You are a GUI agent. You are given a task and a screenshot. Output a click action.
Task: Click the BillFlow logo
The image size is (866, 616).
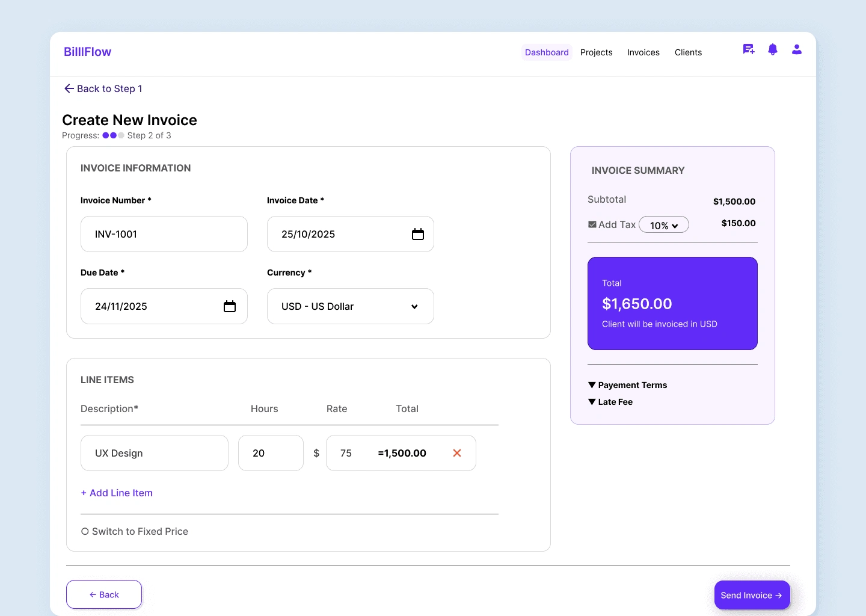tap(88, 52)
